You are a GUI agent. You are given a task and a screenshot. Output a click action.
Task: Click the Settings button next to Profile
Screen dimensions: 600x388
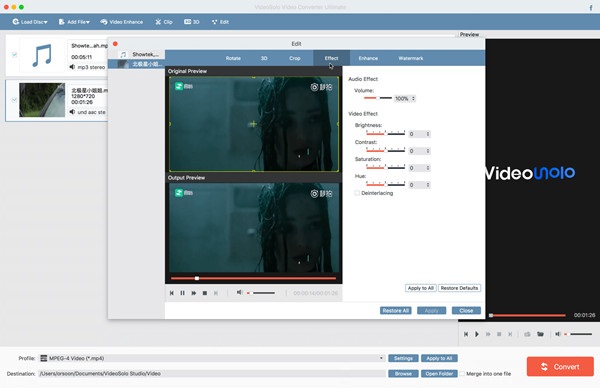(403, 358)
